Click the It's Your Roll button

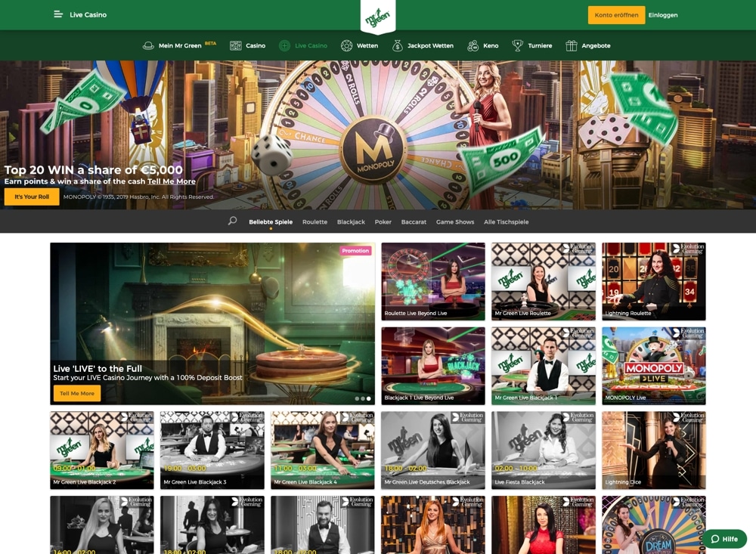click(32, 197)
